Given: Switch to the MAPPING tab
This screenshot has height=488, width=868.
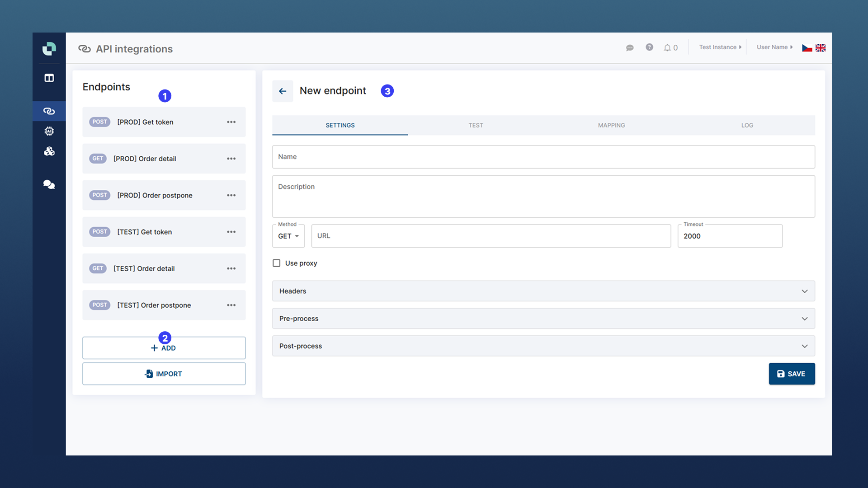Looking at the screenshot, I should tap(611, 125).
